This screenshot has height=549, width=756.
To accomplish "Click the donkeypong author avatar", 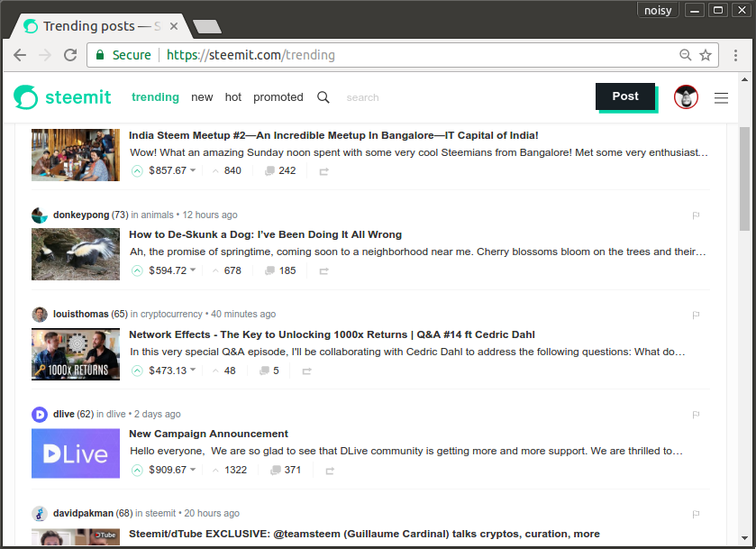I will coord(40,215).
